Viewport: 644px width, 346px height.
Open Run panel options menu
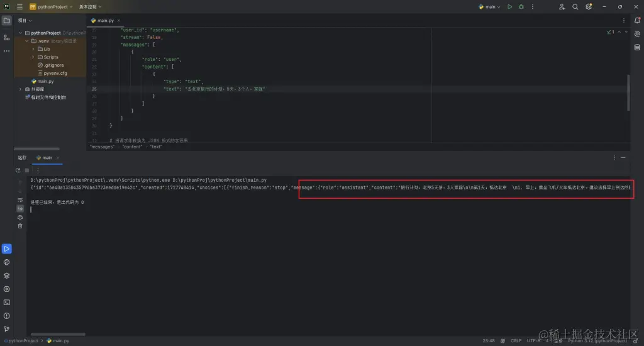click(x=614, y=158)
